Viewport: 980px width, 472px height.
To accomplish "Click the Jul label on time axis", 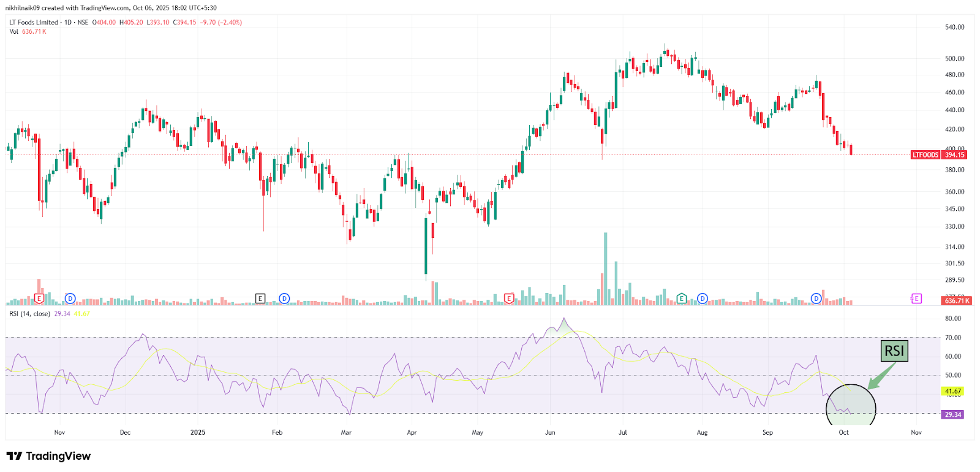I will pos(623,432).
